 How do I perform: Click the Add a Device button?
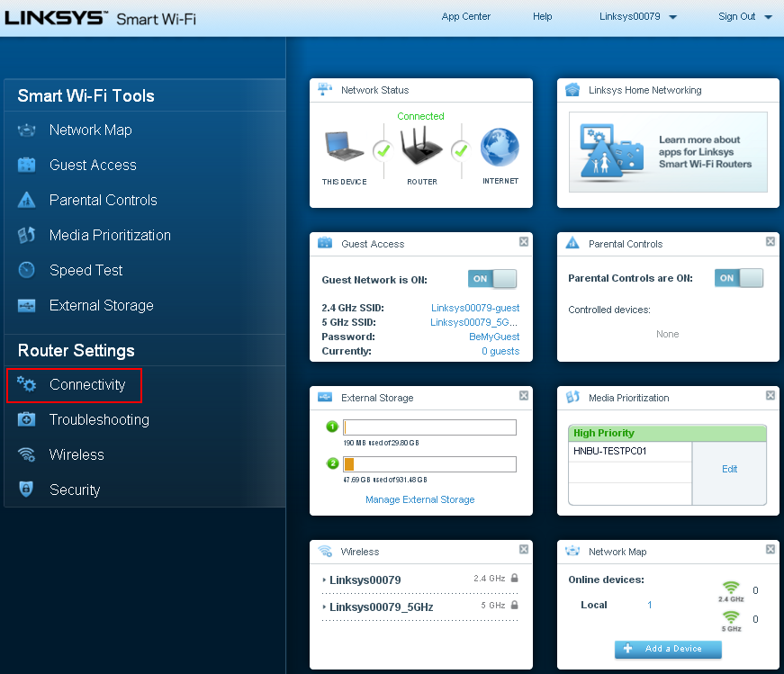[x=668, y=649]
